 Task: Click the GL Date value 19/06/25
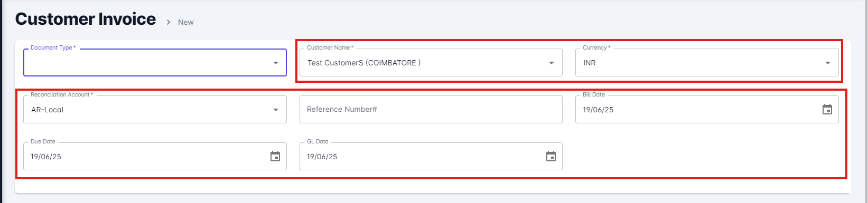[x=322, y=157]
